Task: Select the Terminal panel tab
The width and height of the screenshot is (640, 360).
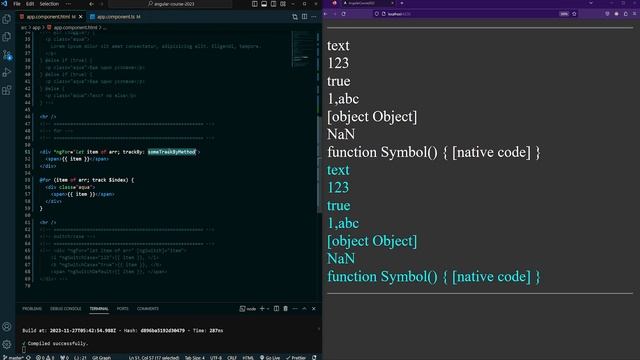Action: pyautogui.click(x=99, y=309)
